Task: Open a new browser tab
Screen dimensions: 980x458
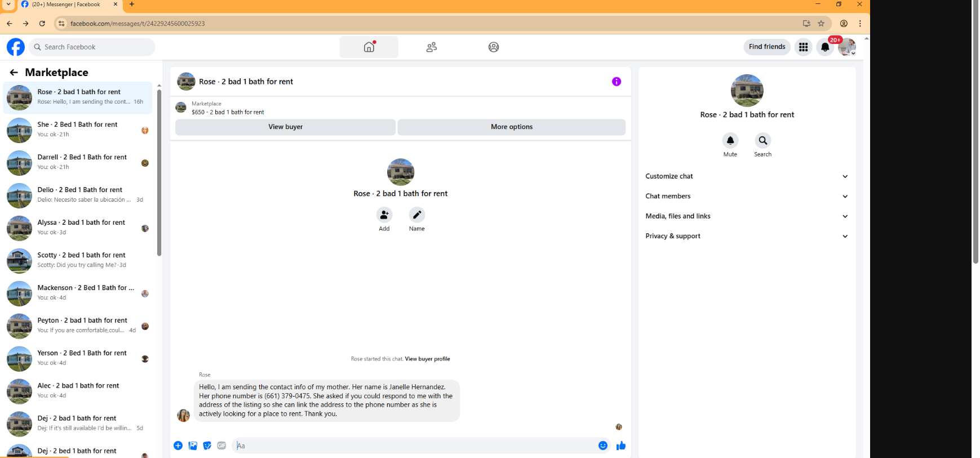Action: [x=132, y=5]
